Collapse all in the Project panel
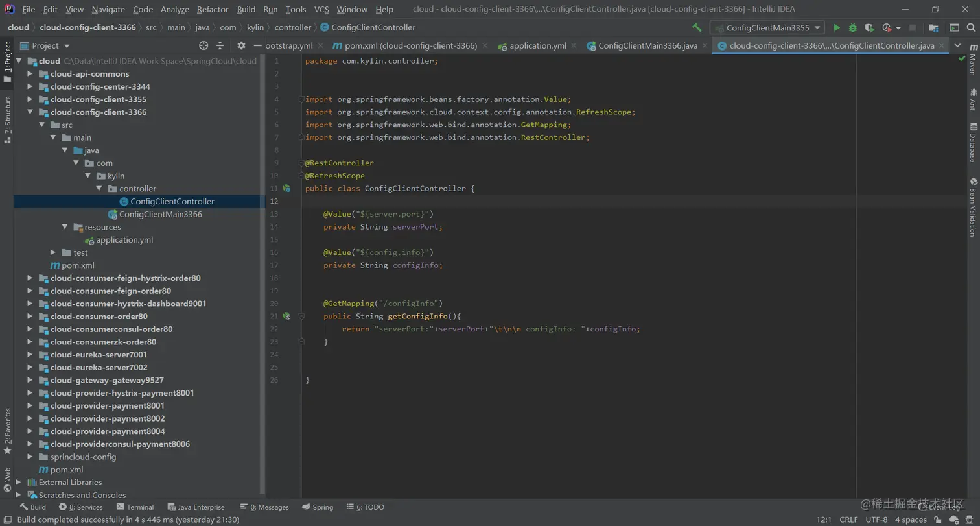The width and height of the screenshot is (980, 526). pyautogui.click(x=220, y=45)
